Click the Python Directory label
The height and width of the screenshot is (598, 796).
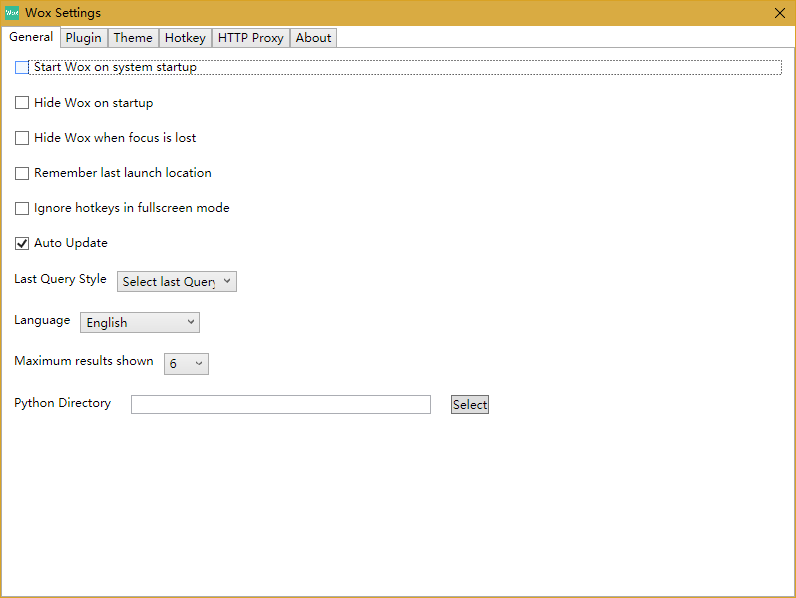click(x=62, y=403)
